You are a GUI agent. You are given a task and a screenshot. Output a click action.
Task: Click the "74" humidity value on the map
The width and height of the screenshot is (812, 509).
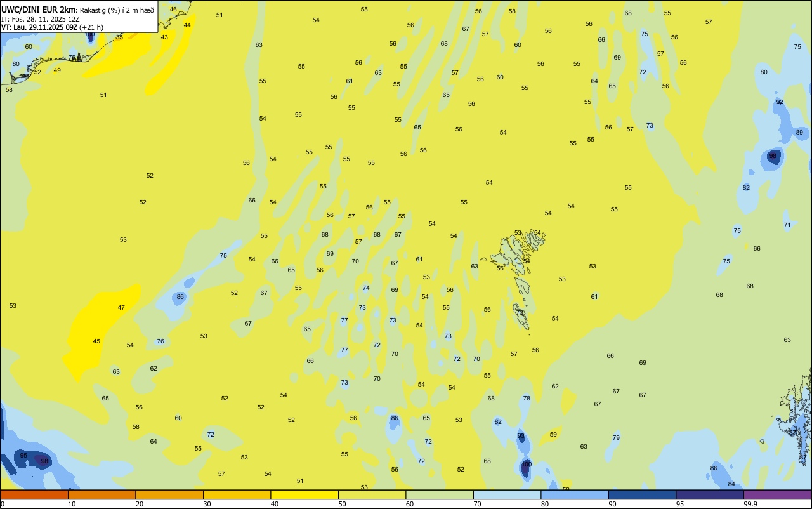point(366,288)
